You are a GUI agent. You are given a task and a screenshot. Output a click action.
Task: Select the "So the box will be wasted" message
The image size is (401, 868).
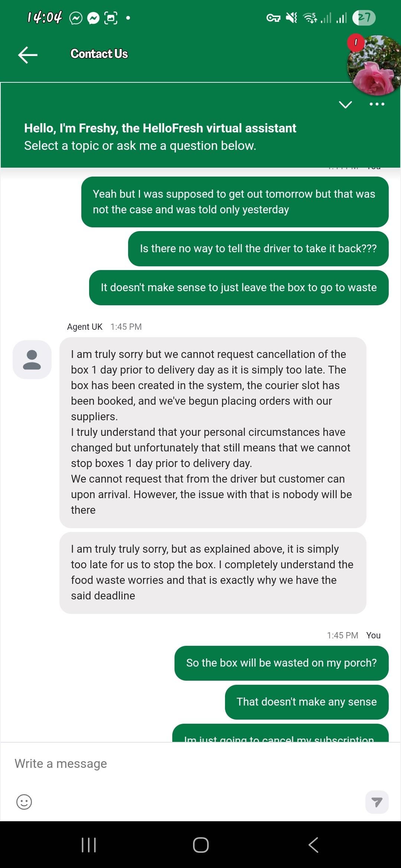point(281,663)
